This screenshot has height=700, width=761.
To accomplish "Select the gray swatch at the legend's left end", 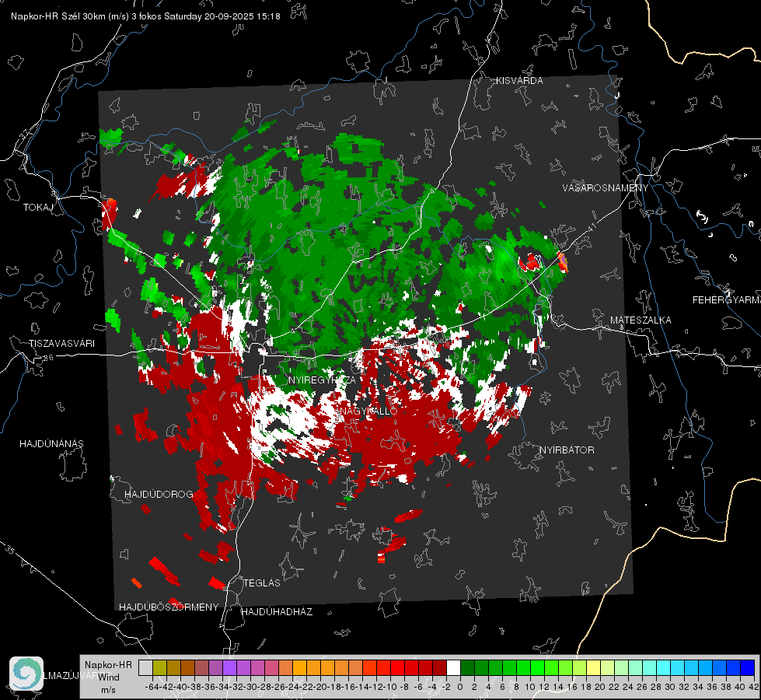I will tap(145, 667).
